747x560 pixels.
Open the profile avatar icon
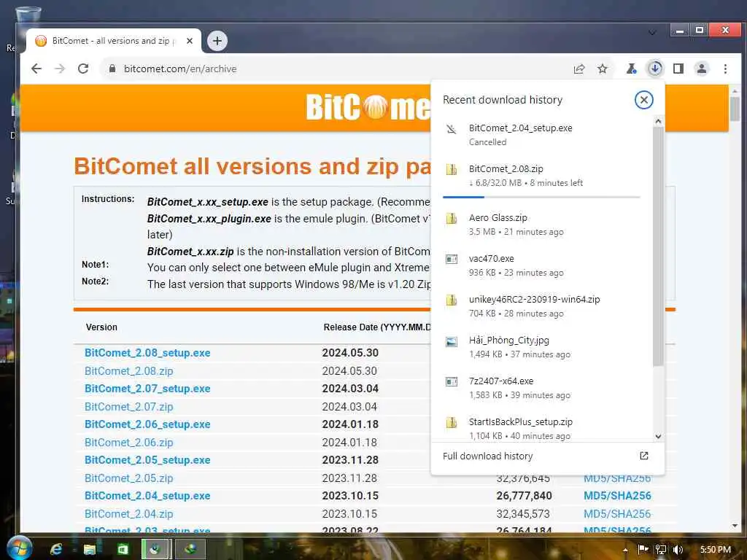701,69
